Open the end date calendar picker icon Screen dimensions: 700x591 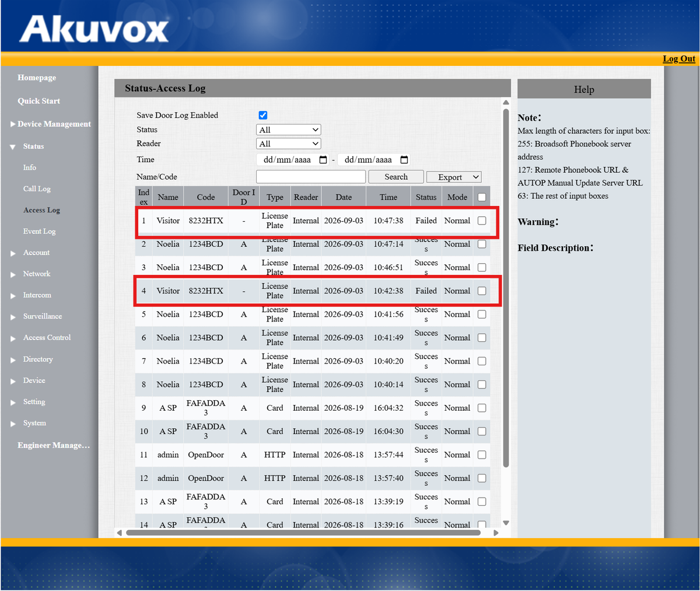pyautogui.click(x=404, y=160)
